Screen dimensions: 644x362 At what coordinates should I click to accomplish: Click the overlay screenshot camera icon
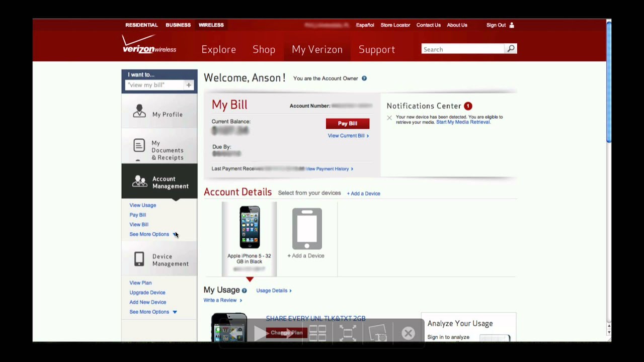378,333
